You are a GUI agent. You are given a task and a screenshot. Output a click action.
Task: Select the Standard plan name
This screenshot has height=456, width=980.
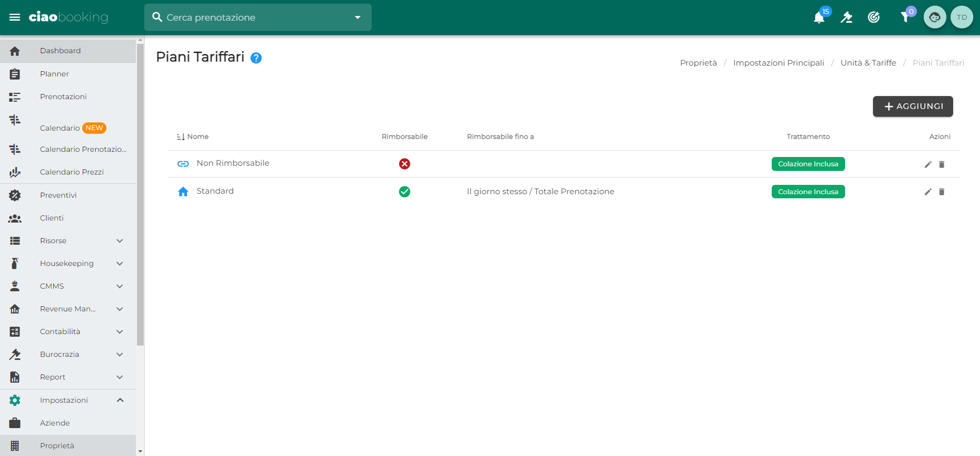[215, 191]
